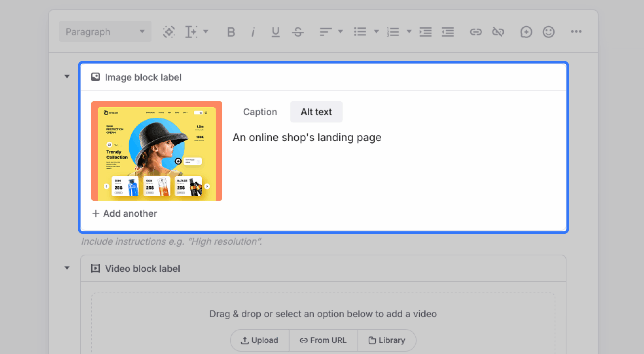Activate the AI assist sparkle icon
Viewport: 644px width, 354px height.
point(169,31)
